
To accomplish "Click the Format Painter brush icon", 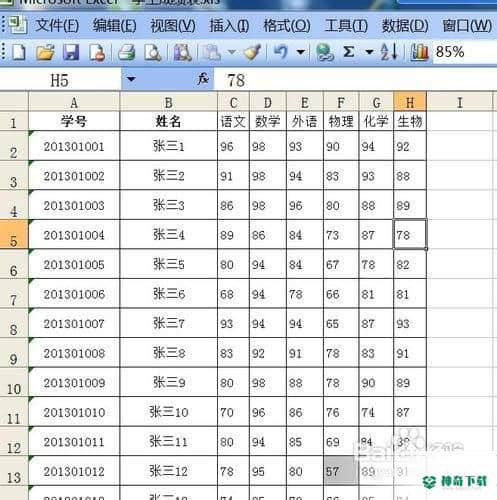I will click(x=252, y=52).
